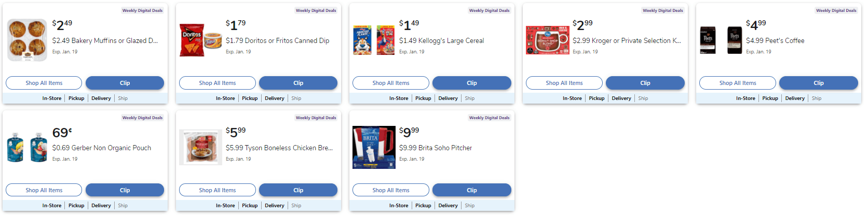The height and width of the screenshot is (215, 868).
Task: Clip the Brita Soho Pitcher coupon
Action: pos(471,190)
